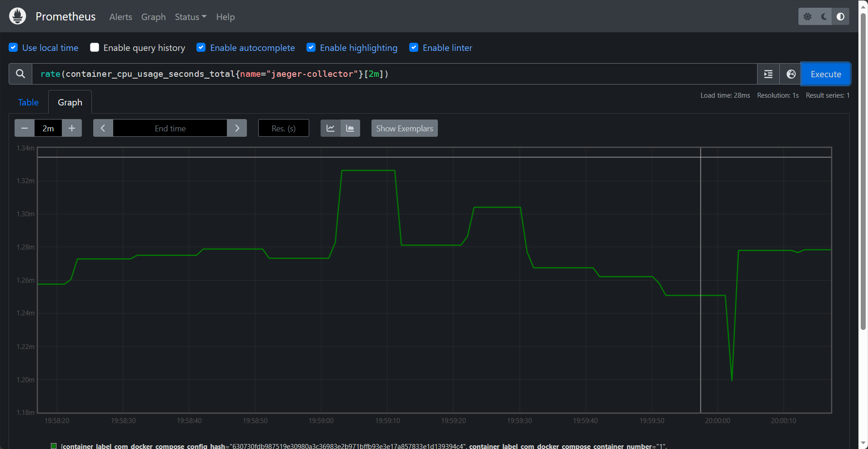Uncheck Use local time
Viewport: 868px width, 449px height.
click(x=14, y=48)
